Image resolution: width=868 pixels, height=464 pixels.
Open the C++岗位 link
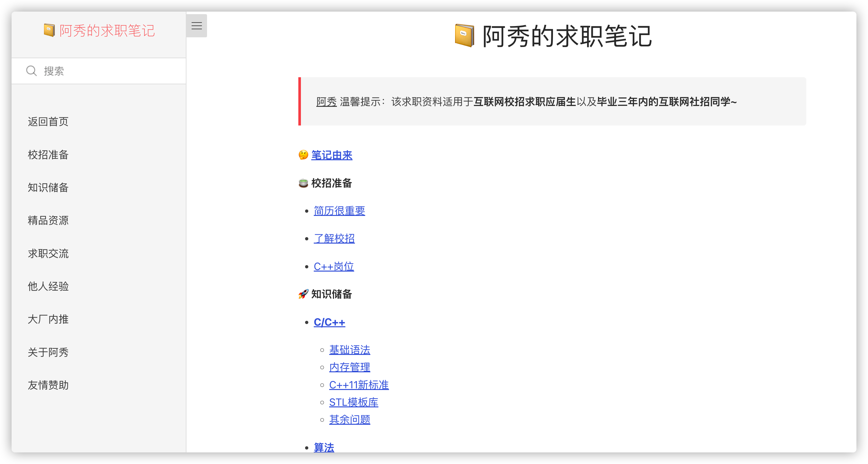[334, 266]
